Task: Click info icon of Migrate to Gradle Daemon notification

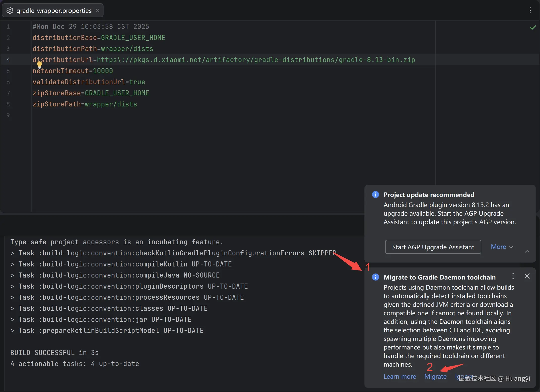Action: [x=375, y=277]
